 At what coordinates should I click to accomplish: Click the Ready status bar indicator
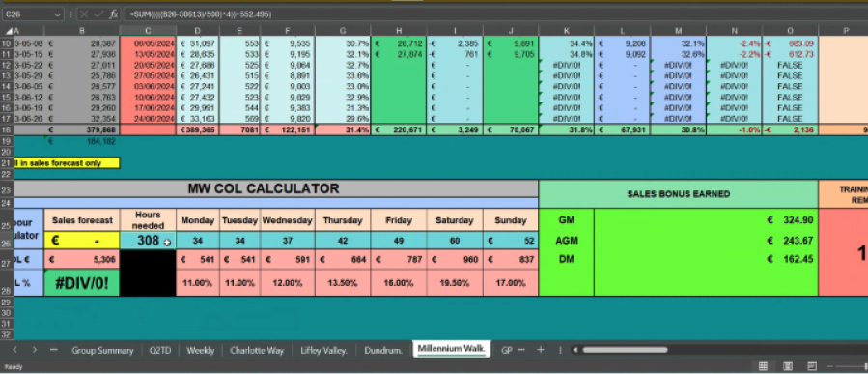[x=14, y=367]
